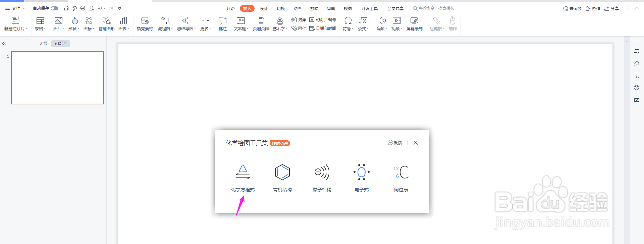Screen dimensions: 644x244
Task: Switch to the 开发工具 ribbon tab
Action: point(370,8)
